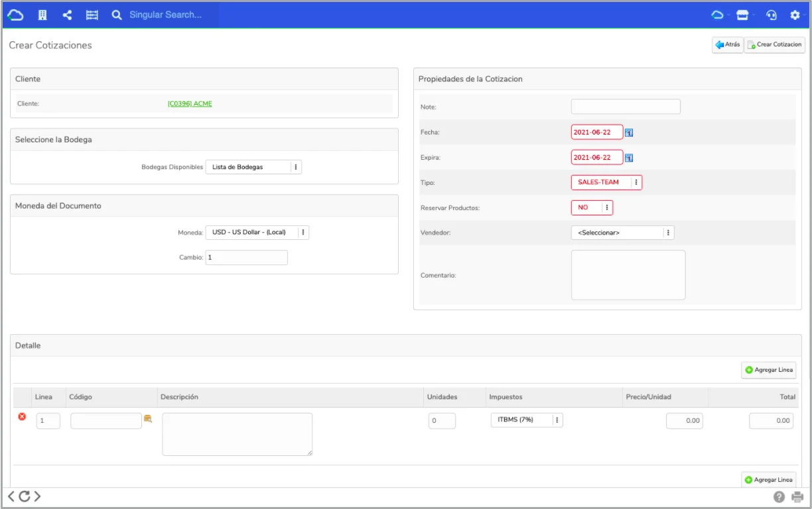Screen dimensions: 812x509
Task: Expand the ITBMS (7%) tax dropdown
Action: (527, 420)
